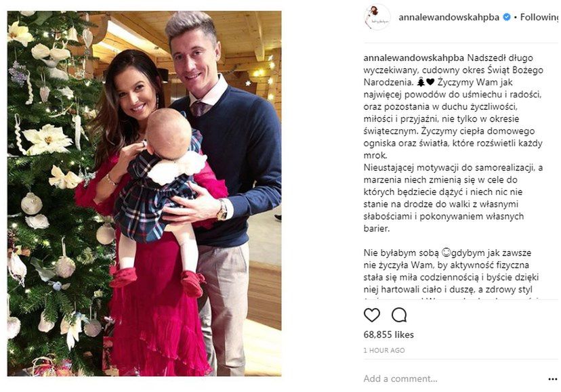Click the black heart emoji in caption

pos(430,83)
